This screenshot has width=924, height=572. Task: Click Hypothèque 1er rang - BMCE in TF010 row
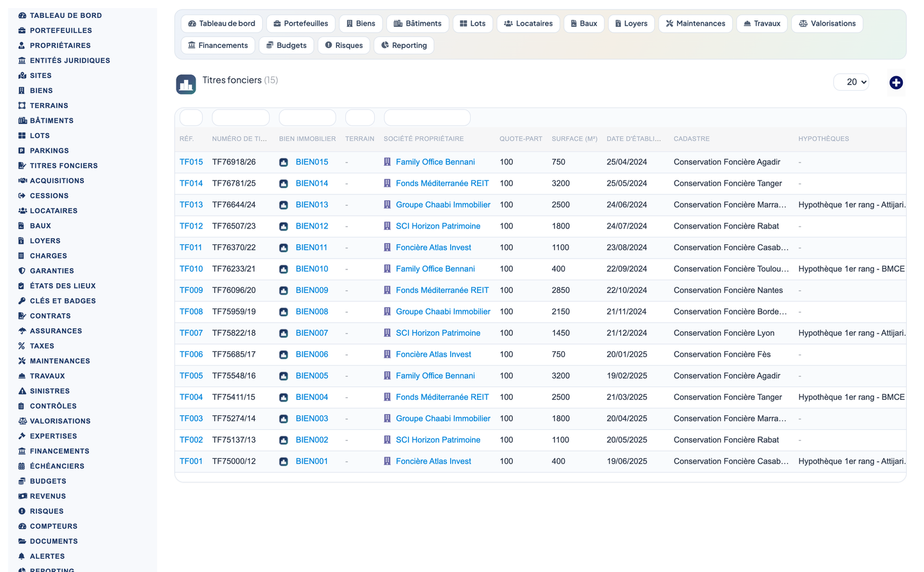click(x=852, y=269)
